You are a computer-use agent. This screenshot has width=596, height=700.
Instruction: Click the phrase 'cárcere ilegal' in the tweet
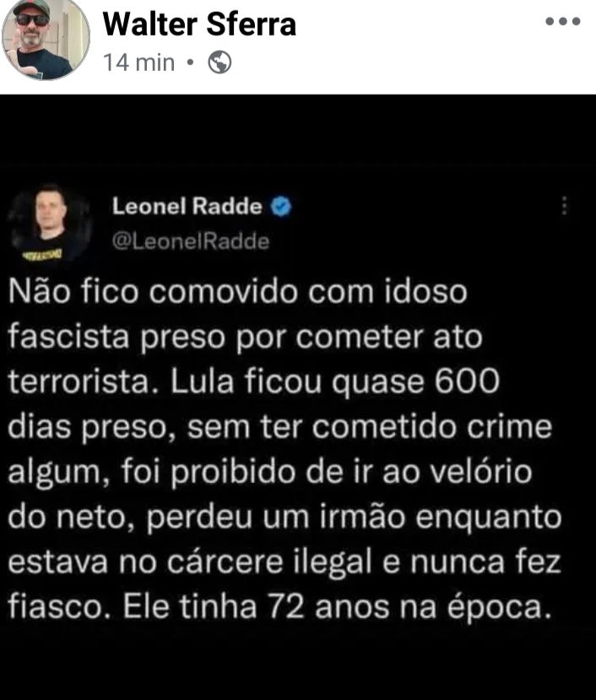tap(269, 562)
